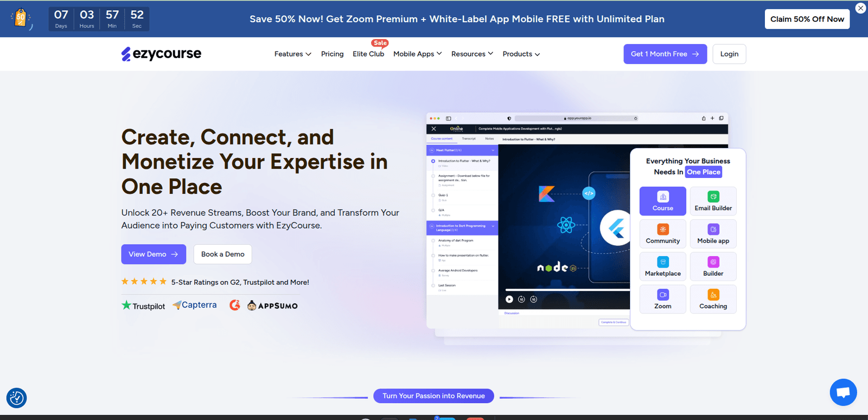The image size is (868, 420).
Task: Open the Elite Club menu item
Action: click(368, 54)
